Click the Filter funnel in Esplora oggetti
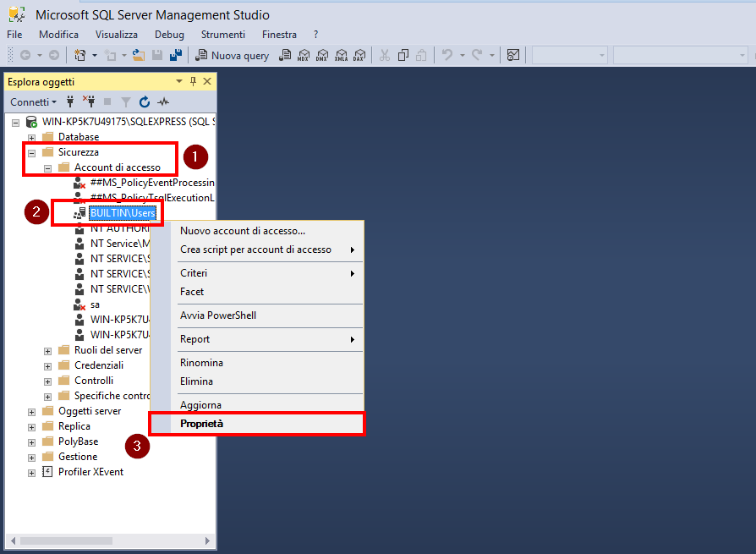 (126, 101)
